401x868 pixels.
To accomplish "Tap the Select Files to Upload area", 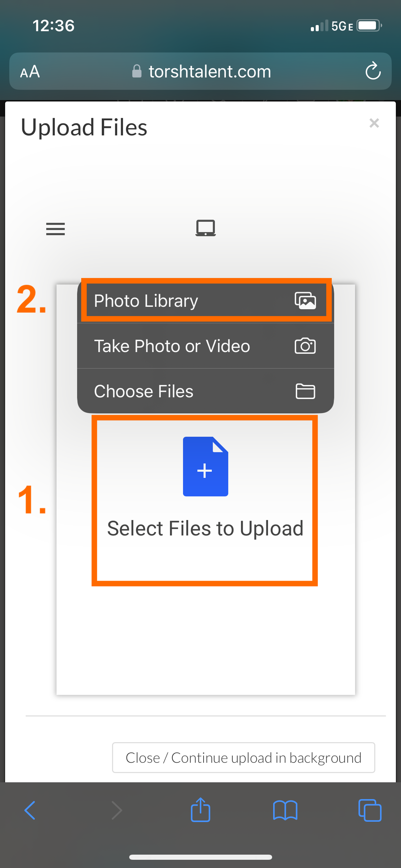I will click(x=205, y=528).
